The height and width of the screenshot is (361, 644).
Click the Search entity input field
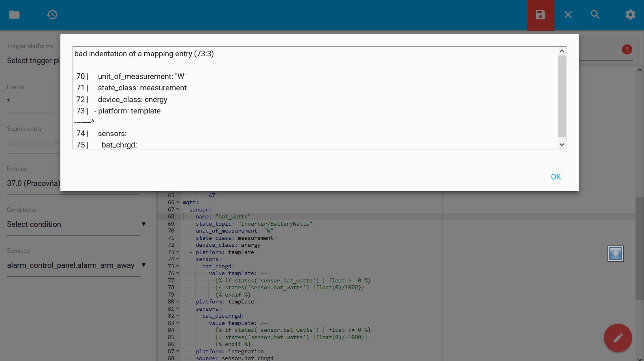pyautogui.click(x=34, y=143)
